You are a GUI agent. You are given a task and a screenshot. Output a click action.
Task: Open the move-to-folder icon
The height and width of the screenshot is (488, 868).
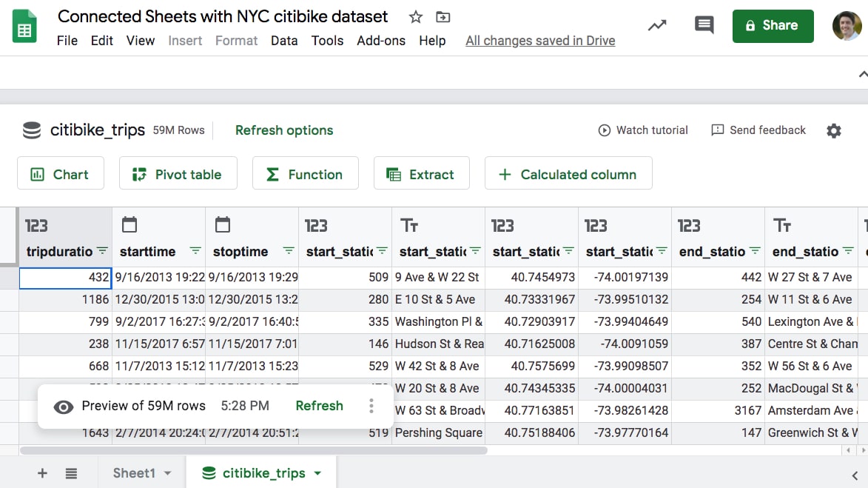(x=443, y=17)
